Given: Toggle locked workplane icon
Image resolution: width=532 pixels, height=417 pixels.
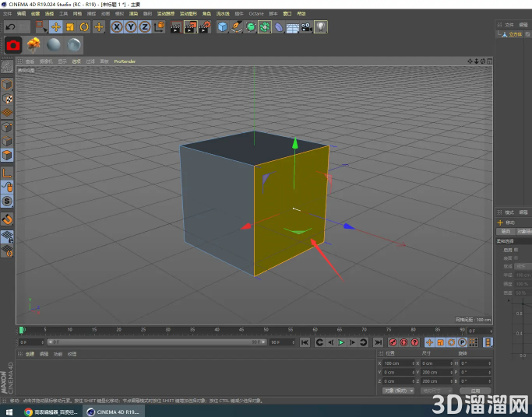Looking at the screenshot, I should click(7, 237).
